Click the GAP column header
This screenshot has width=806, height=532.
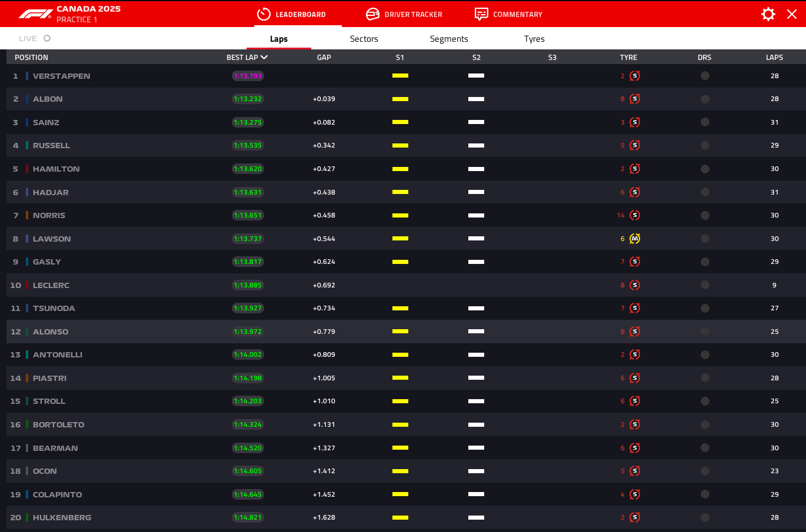[x=324, y=57]
